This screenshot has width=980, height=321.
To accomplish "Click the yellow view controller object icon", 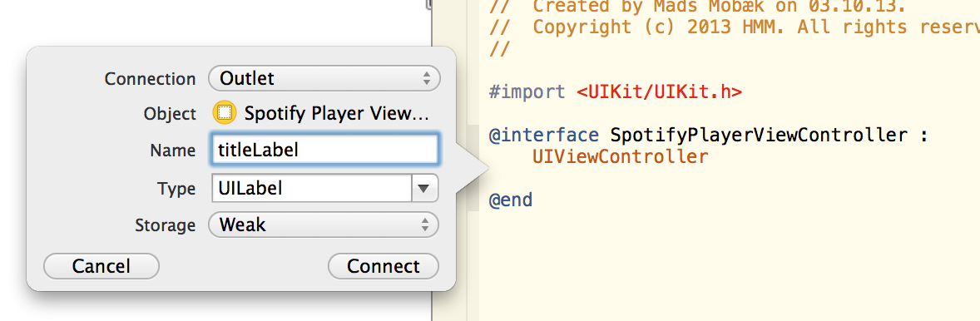I will click(x=225, y=113).
